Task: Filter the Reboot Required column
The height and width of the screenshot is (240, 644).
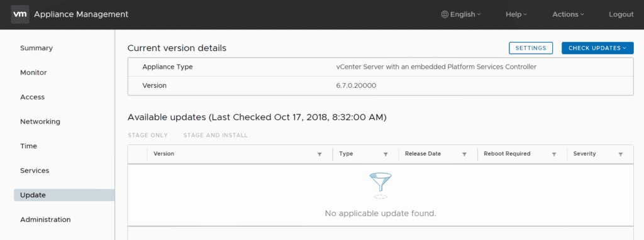Action: pyautogui.click(x=554, y=155)
